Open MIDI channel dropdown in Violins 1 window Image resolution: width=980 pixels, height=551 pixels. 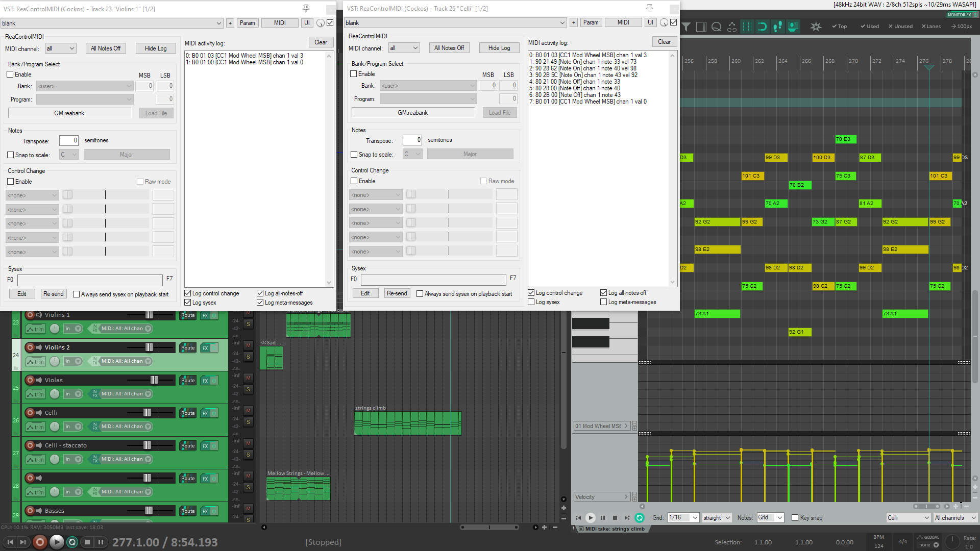point(61,48)
